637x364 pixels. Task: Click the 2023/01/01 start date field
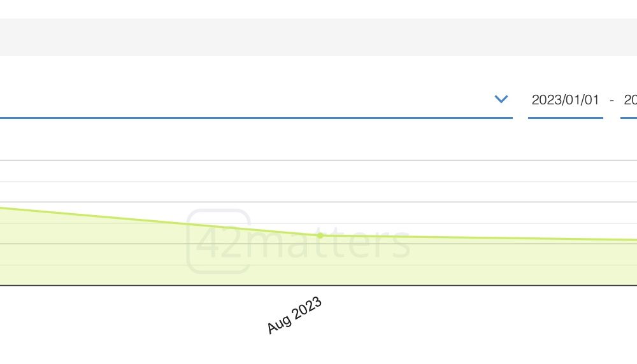(565, 100)
